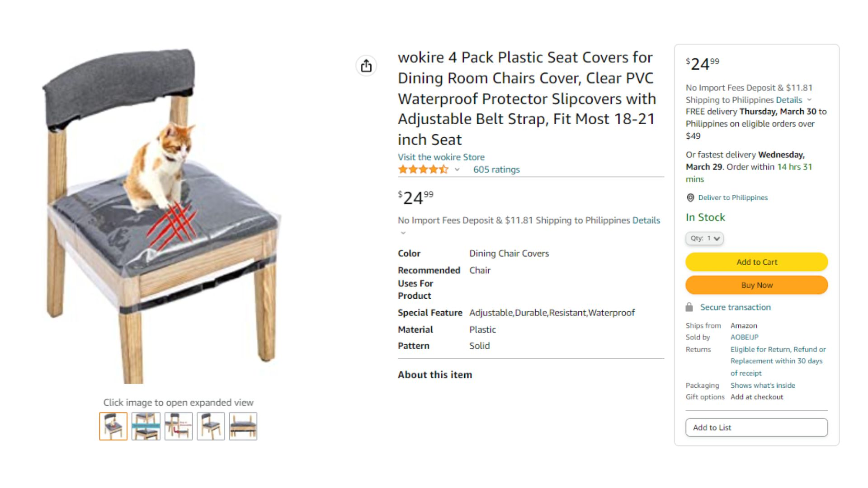This screenshot has width=868, height=488.
Task: Select the first chair-with-cat thumbnail
Action: (113, 426)
